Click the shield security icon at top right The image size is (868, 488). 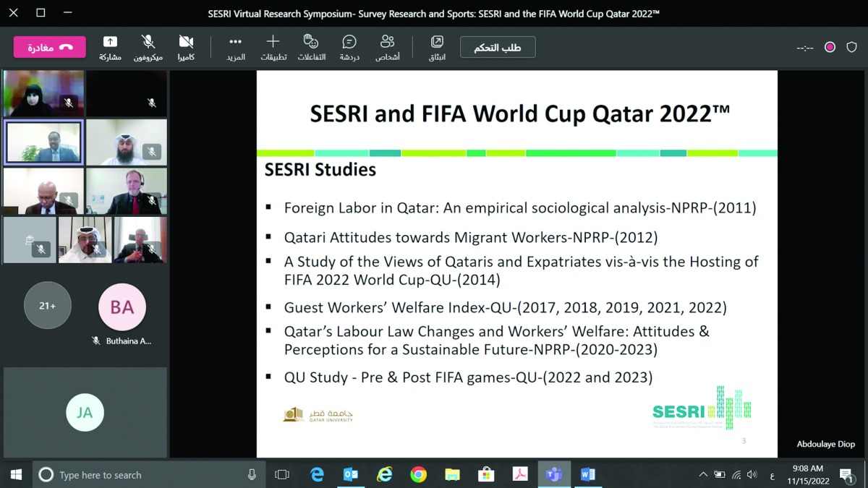pyautogui.click(x=851, y=47)
